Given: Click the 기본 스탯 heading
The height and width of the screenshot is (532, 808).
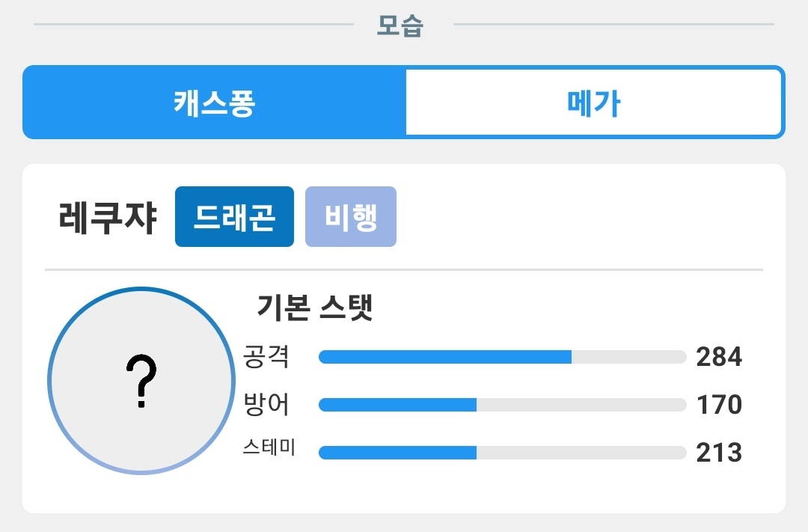Looking at the screenshot, I should (x=314, y=308).
